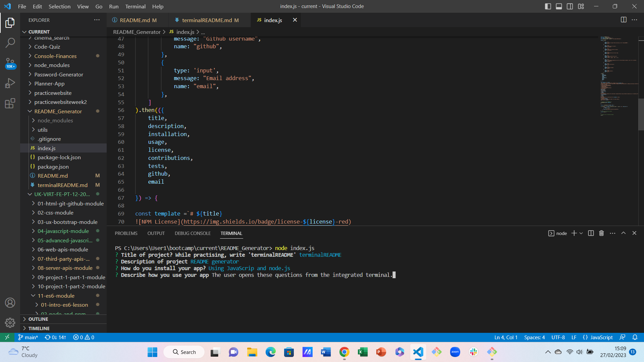The width and height of the screenshot is (644, 362).
Task: Click README_Generator in breadcrumb
Action: [137, 32]
